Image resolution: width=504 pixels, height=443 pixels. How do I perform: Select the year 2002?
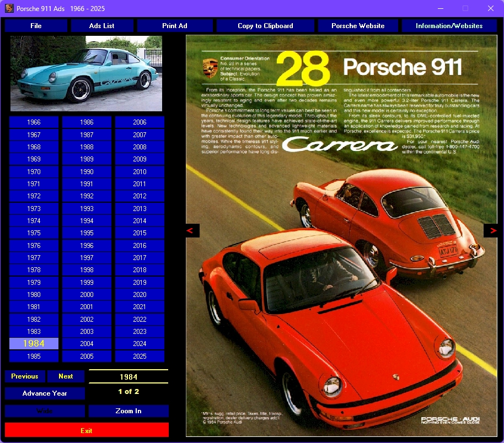[87, 320]
